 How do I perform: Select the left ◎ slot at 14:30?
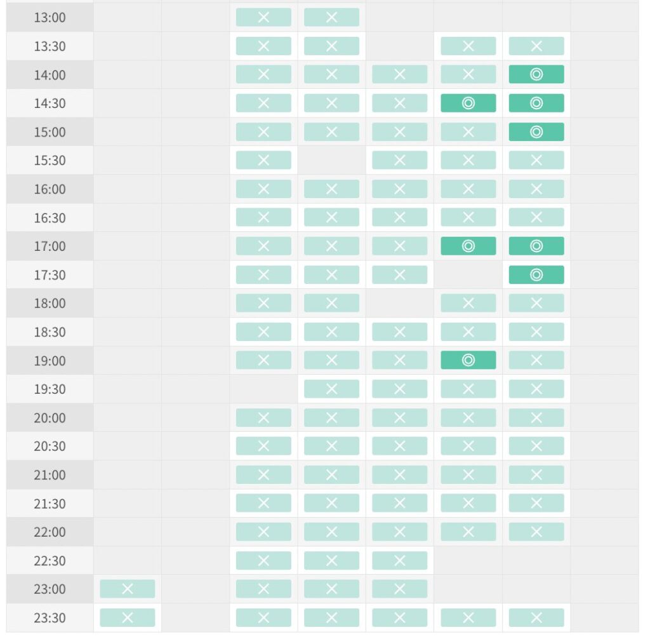point(468,104)
